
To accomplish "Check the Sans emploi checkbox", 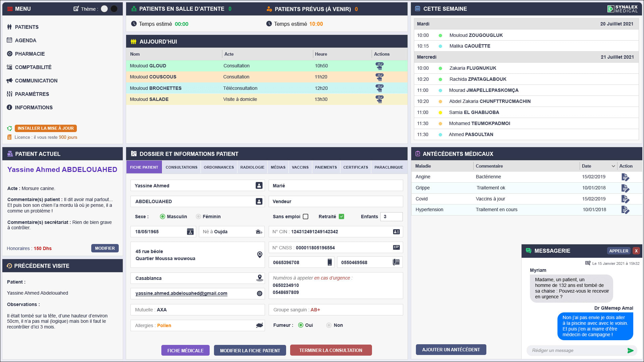I will click(x=306, y=217).
